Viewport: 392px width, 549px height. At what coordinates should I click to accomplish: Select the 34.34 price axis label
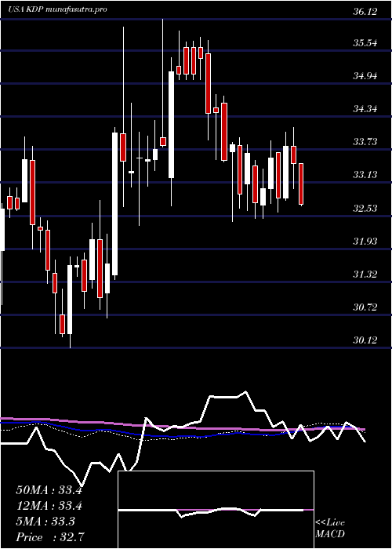(x=365, y=109)
